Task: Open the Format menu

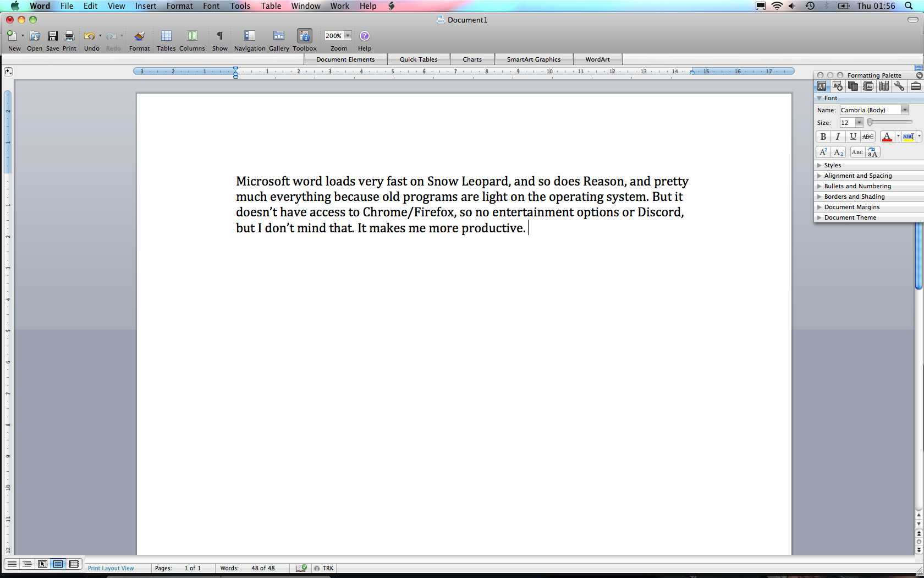Action: (x=180, y=6)
